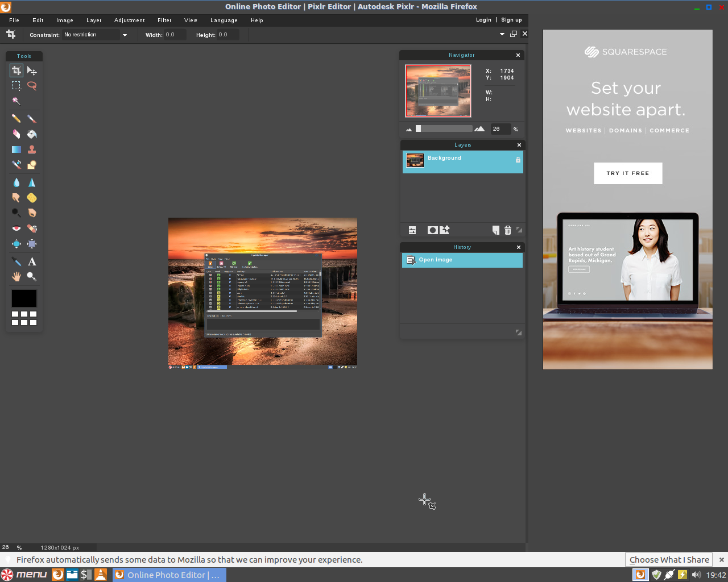Toggle the Background layer lock icon
The height and width of the screenshot is (582, 728).
(x=518, y=160)
